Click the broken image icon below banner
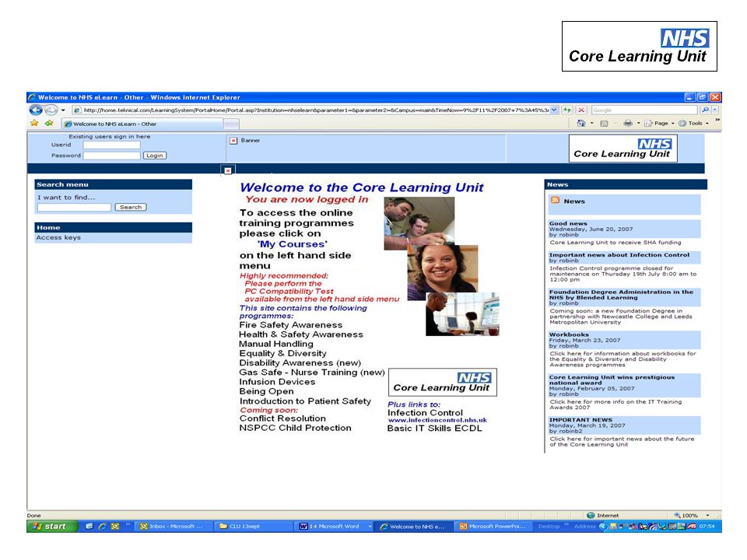Screen dimensions: 747x560 pos(228,170)
